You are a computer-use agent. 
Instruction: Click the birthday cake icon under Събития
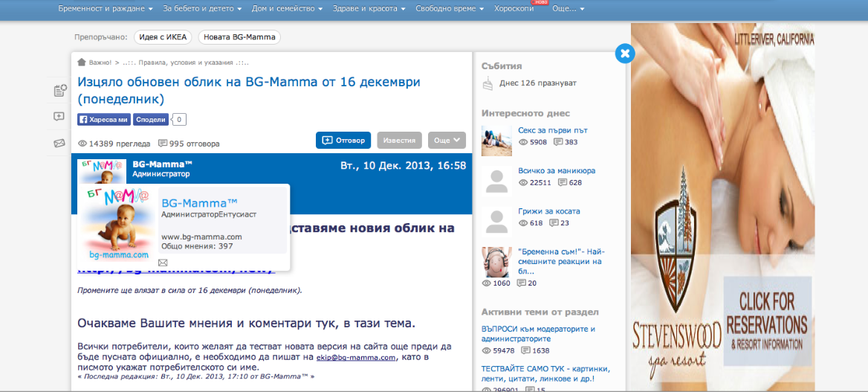[x=488, y=84]
